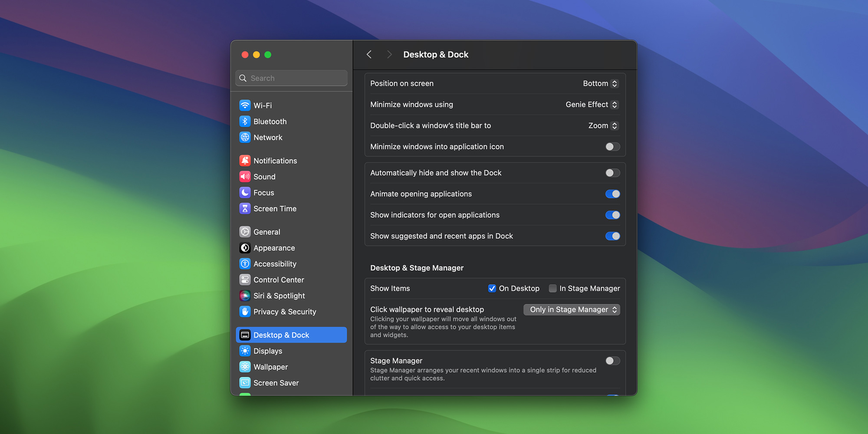The image size is (868, 434).
Task: Click the Screen Time hourglass icon
Action: 245,209
